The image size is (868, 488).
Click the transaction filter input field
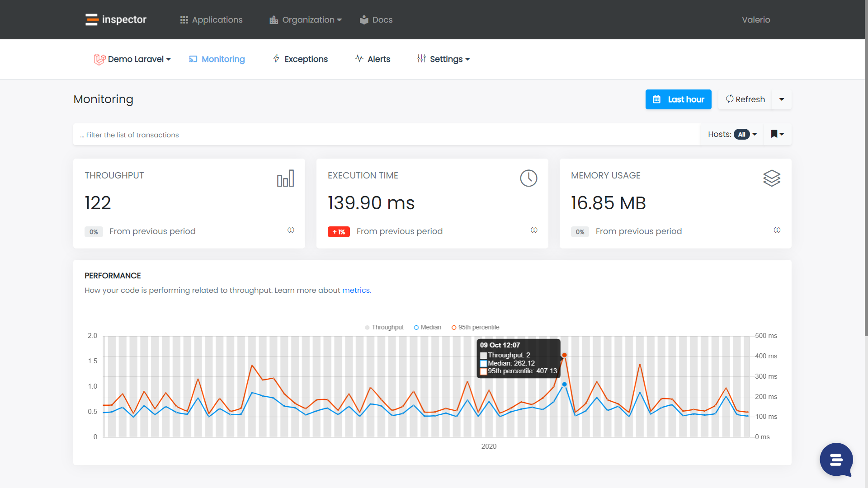tap(271, 135)
